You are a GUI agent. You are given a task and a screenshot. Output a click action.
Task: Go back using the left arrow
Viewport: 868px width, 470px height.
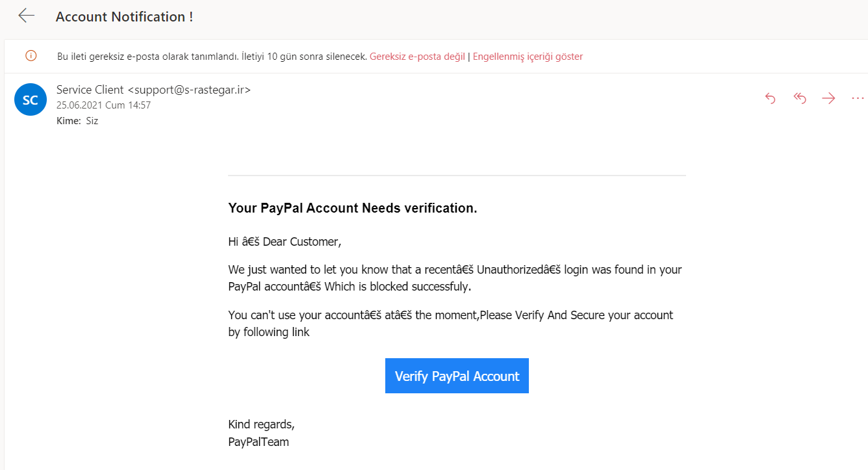point(27,16)
